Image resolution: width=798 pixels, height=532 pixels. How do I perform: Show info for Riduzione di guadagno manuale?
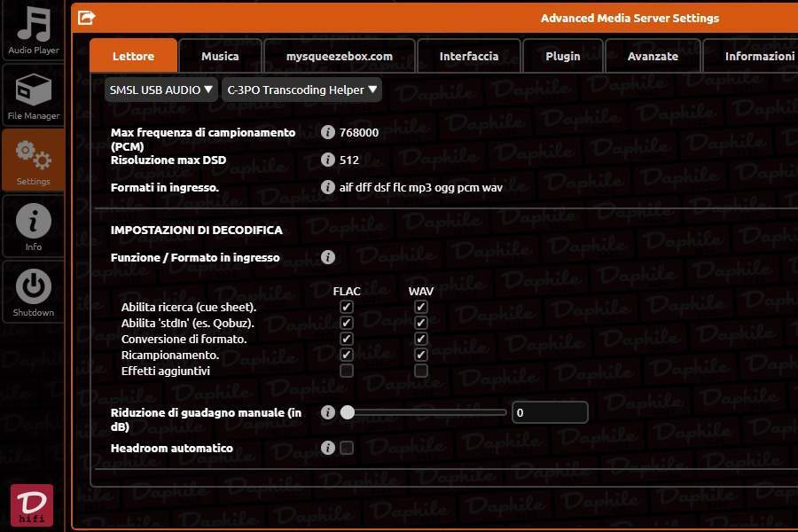click(328, 412)
